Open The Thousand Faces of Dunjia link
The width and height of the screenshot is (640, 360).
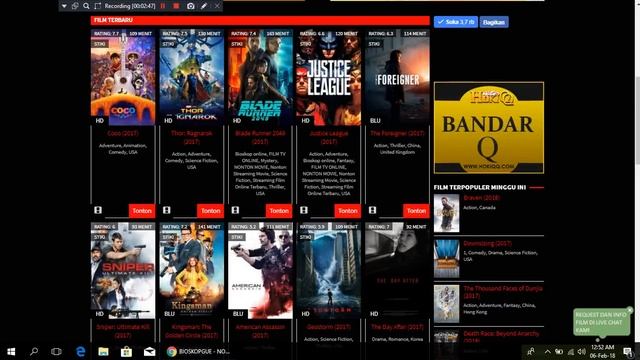click(503, 292)
